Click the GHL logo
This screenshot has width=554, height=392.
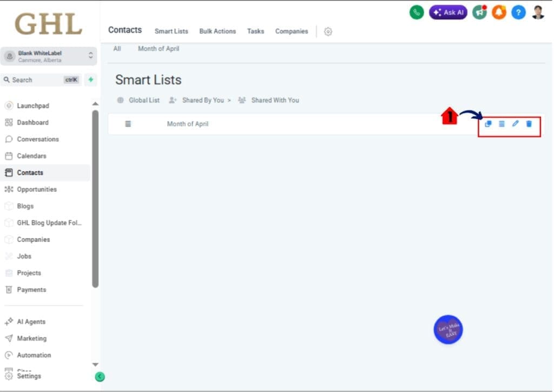pos(48,24)
